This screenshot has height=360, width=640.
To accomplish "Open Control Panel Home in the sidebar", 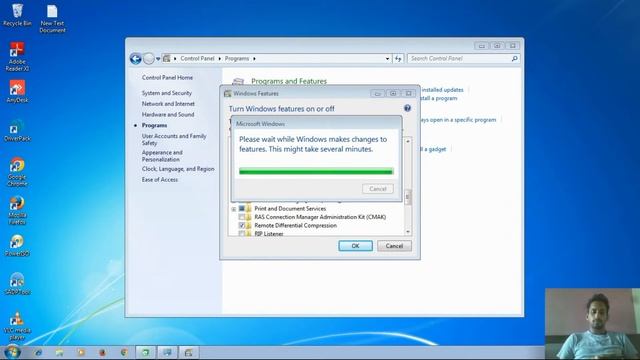I will pyautogui.click(x=167, y=78).
